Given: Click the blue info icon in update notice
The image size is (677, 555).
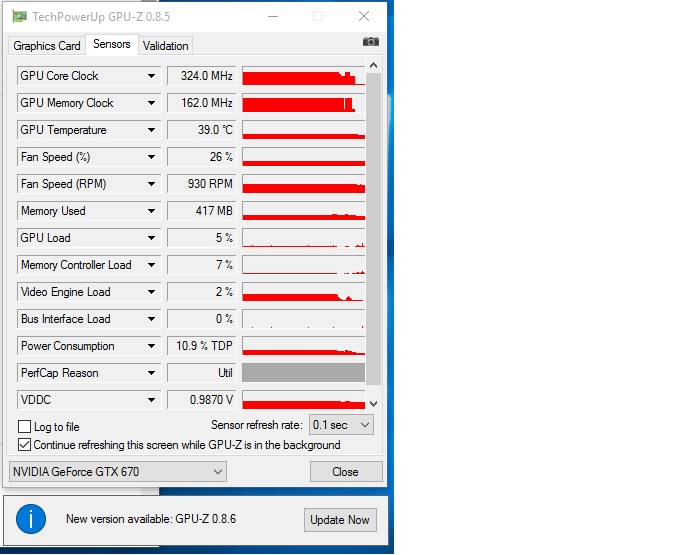Looking at the screenshot, I should click(31, 519).
